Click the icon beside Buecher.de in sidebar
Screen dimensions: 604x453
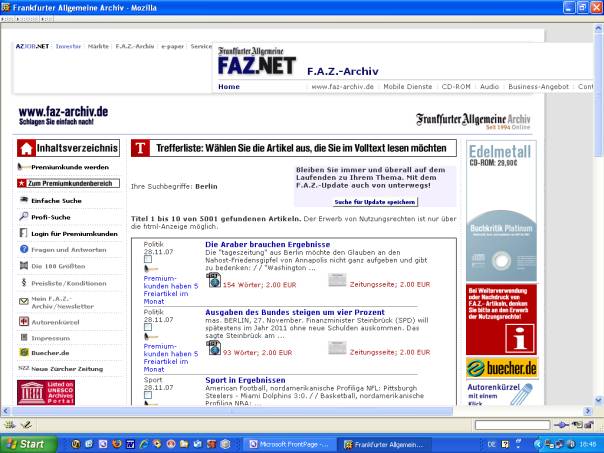(24, 352)
